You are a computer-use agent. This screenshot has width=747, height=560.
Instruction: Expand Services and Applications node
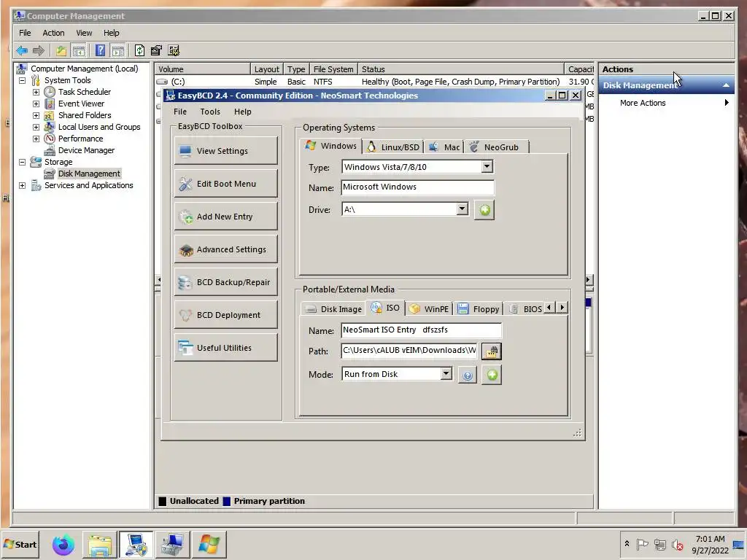pos(23,185)
